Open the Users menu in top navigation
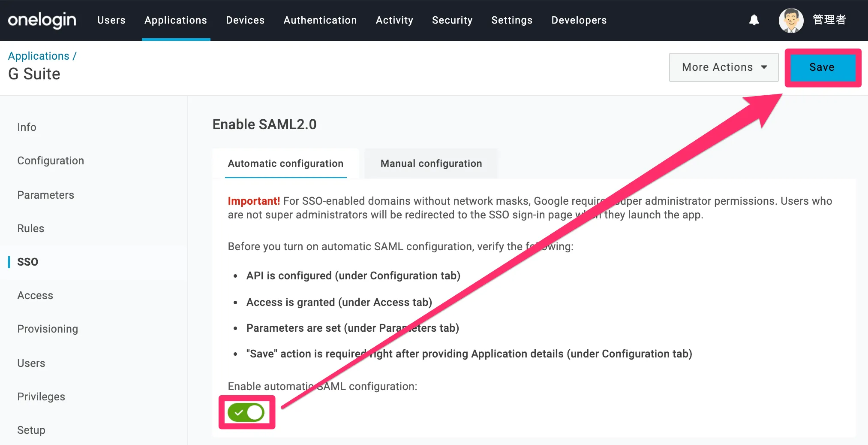Screen dimensions: 868x445 coord(111,20)
